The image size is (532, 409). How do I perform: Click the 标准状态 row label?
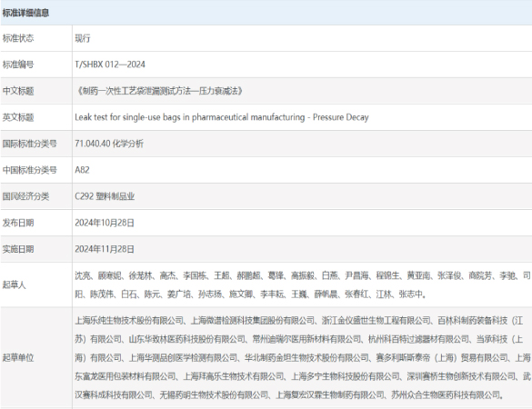[x=18, y=38]
